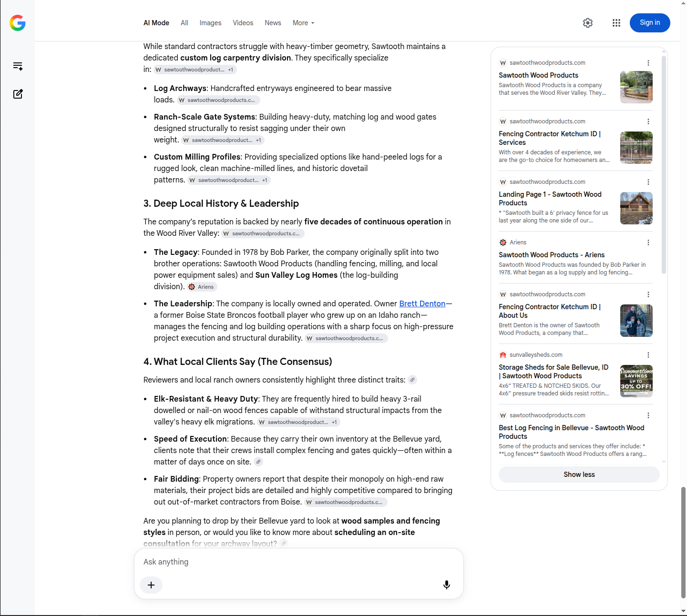Click link icon after 'days once on site'

point(258,462)
